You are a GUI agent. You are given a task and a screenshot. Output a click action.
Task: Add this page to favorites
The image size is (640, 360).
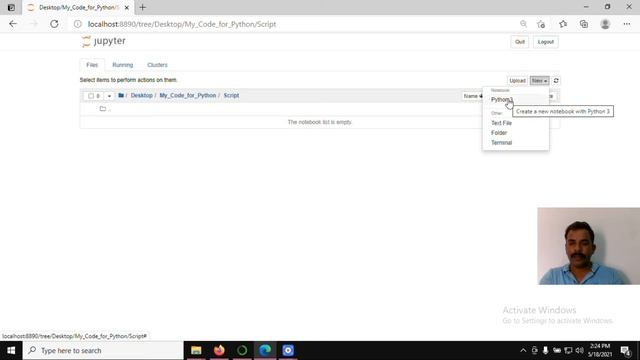coord(541,24)
